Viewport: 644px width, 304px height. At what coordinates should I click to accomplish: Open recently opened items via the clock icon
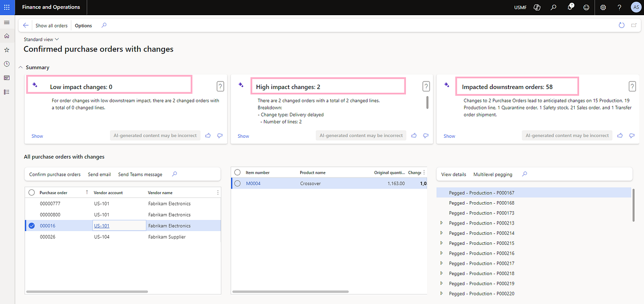tap(7, 63)
